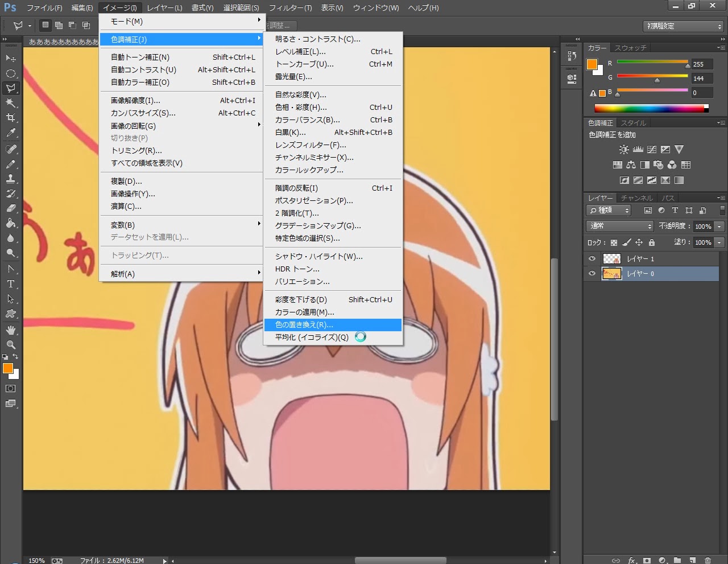Select the Magic Wand tool
728x564 pixels.
[11, 102]
